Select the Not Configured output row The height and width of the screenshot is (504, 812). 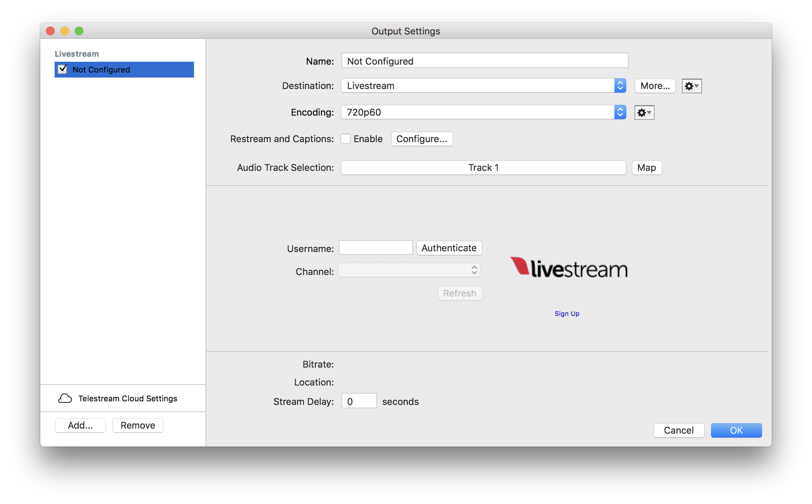point(124,70)
